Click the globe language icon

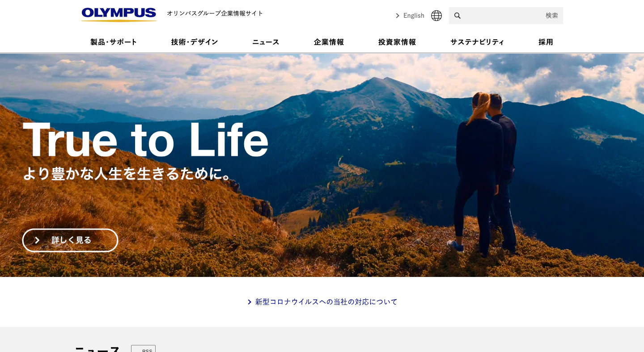tap(436, 15)
